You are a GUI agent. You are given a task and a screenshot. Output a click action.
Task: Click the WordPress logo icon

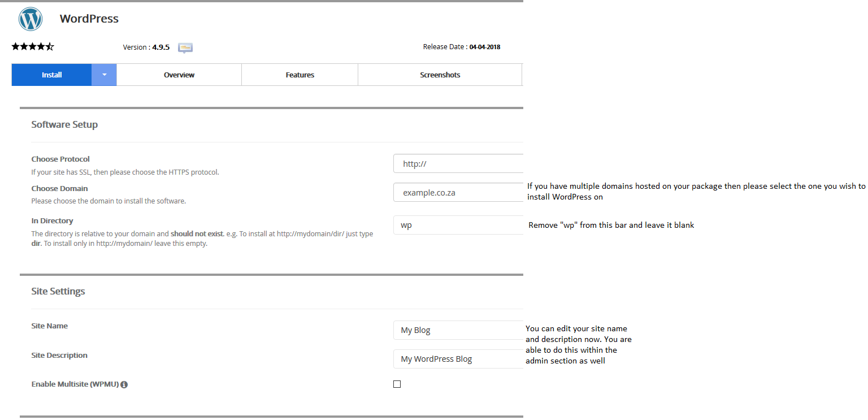31,19
